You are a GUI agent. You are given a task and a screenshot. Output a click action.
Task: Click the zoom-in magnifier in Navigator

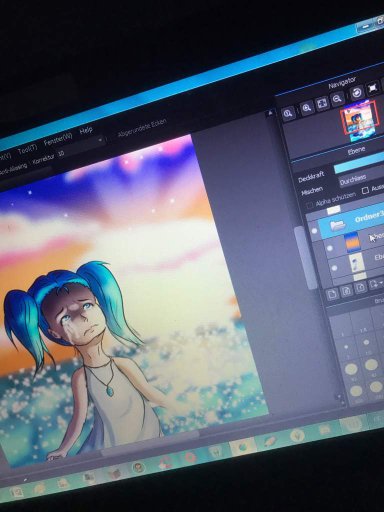pyautogui.click(x=306, y=108)
